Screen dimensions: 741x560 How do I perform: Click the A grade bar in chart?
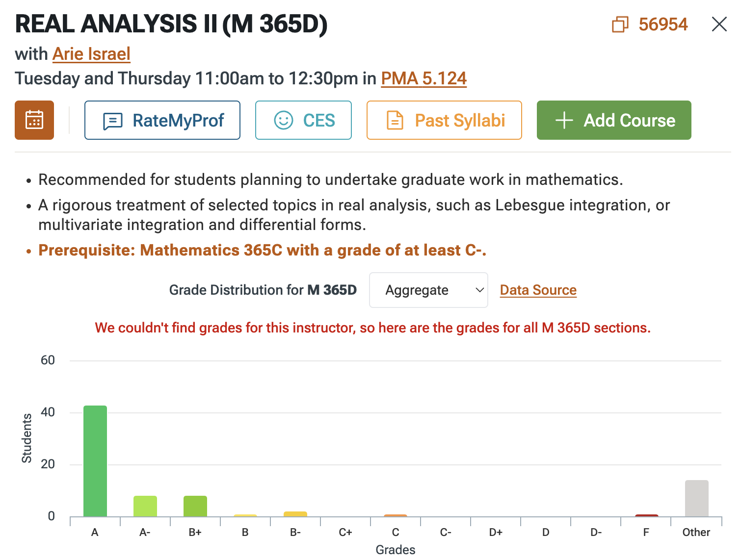tap(95, 461)
